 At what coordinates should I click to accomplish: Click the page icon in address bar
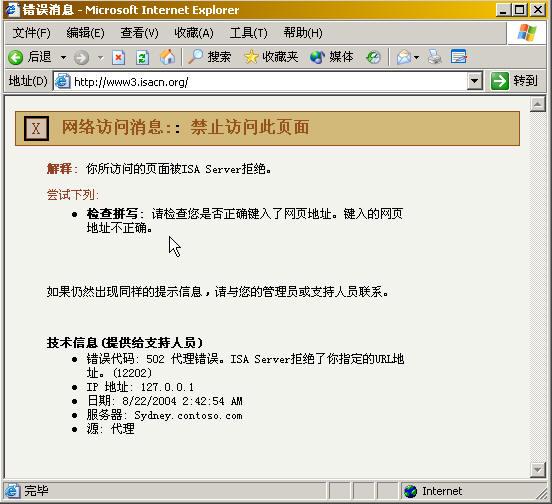(63, 82)
